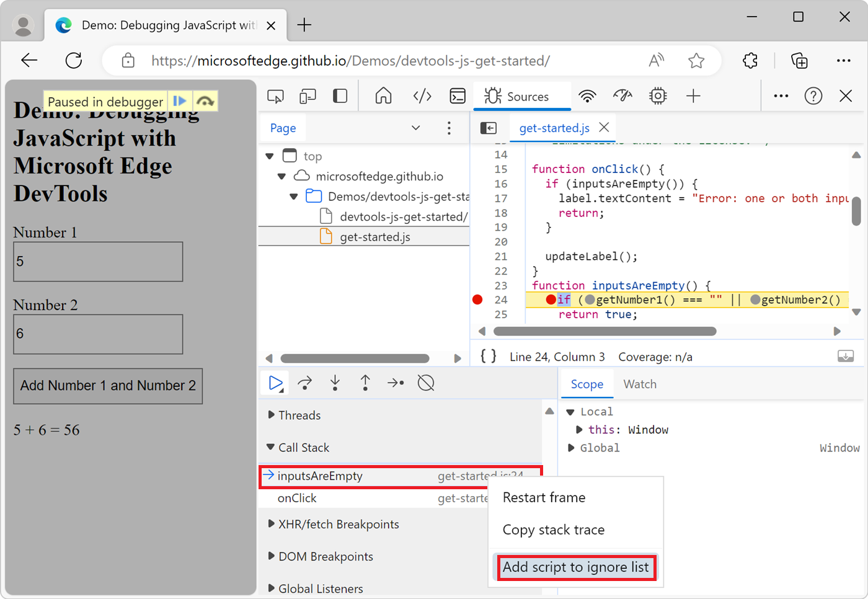Step into the next function call
This screenshot has width=868, height=599.
coord(335,383)
